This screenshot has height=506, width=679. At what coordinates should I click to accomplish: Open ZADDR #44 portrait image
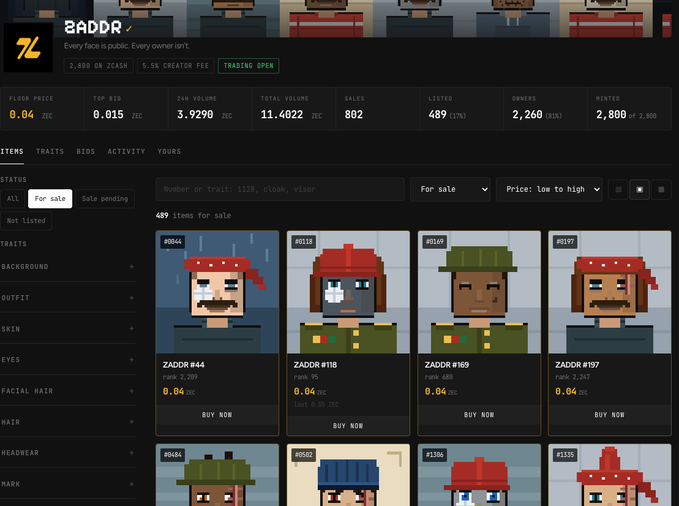(x=217, y=292)
